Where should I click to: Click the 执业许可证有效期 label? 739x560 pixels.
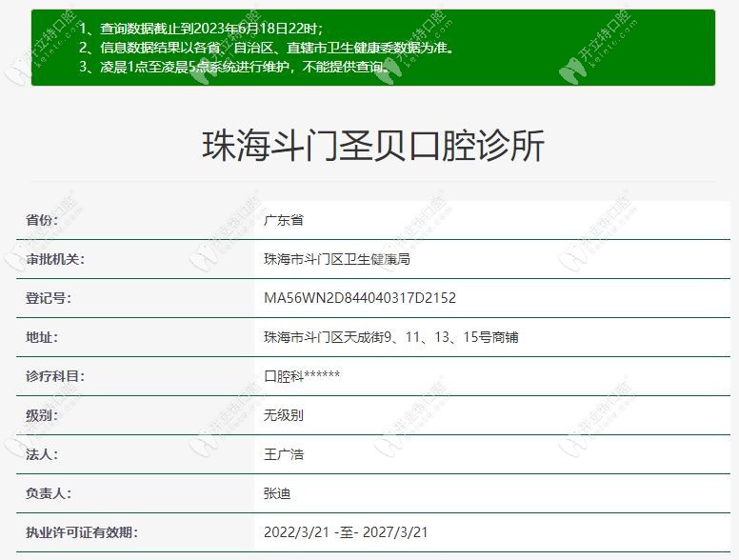(x=82, y=532)
